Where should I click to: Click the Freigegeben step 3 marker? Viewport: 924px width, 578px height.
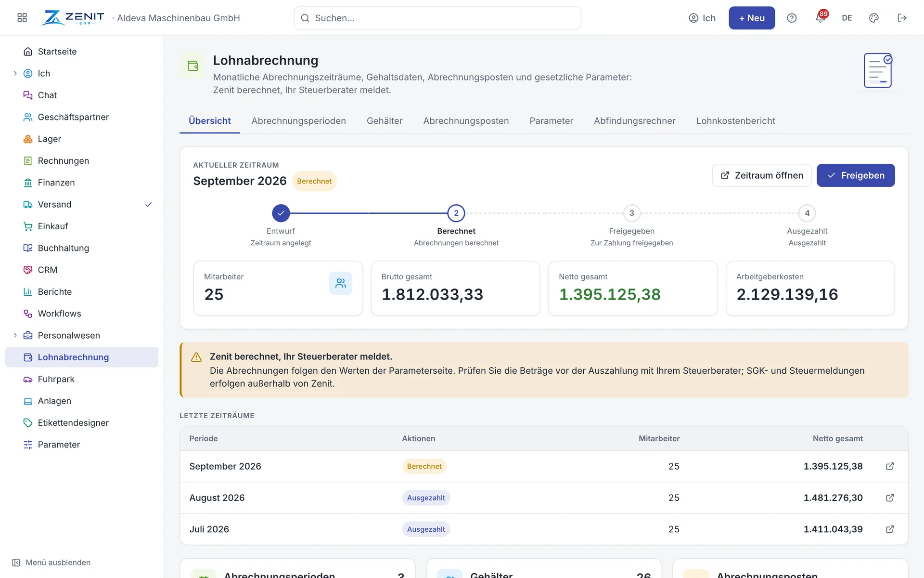(x=632, y=213)
